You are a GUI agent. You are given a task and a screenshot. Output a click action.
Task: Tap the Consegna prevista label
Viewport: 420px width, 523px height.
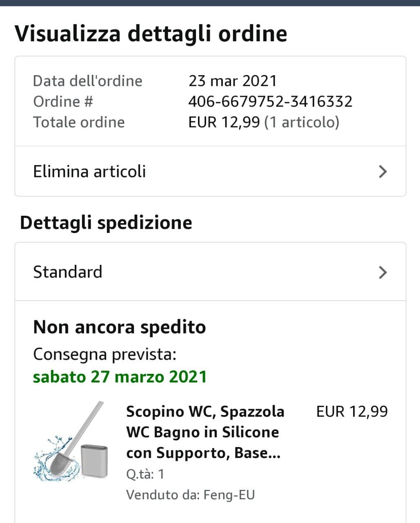104,354
